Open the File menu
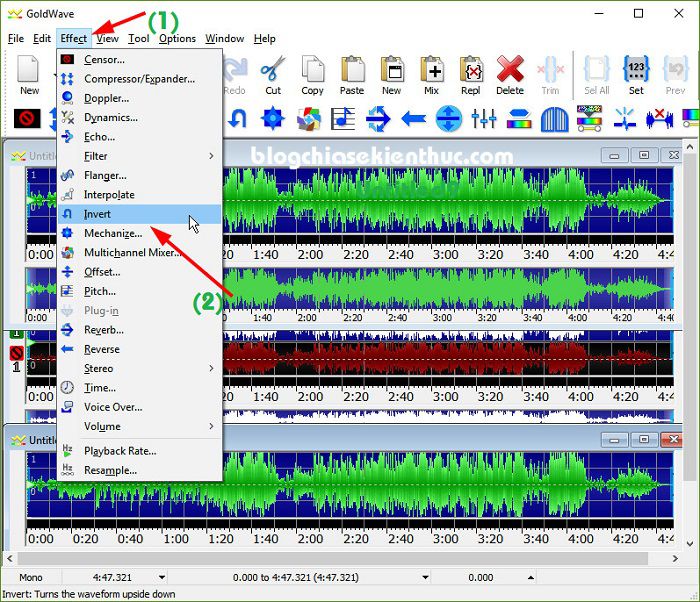700x602 pixels. click(16, 38)
